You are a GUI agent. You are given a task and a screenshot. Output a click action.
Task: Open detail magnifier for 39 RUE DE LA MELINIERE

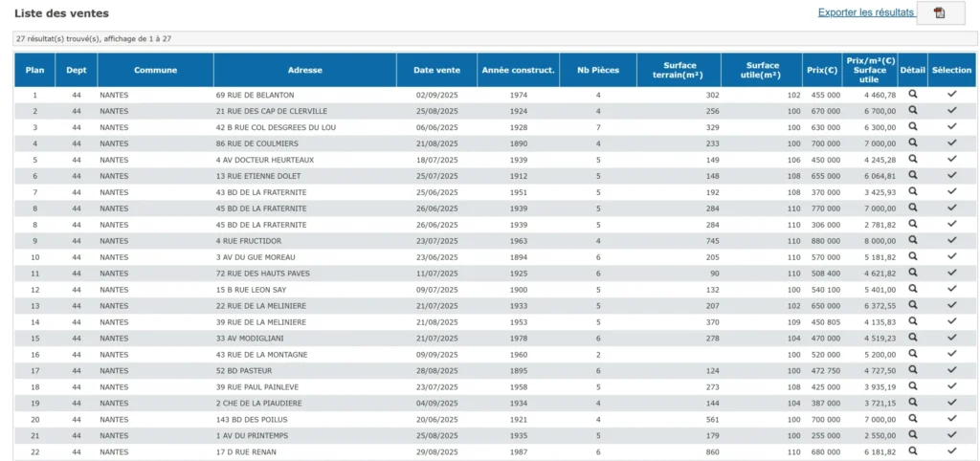coord(913,321)
